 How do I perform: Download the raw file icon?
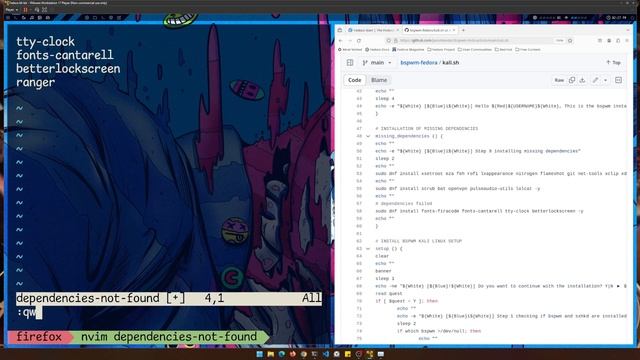tap(582, 80)
